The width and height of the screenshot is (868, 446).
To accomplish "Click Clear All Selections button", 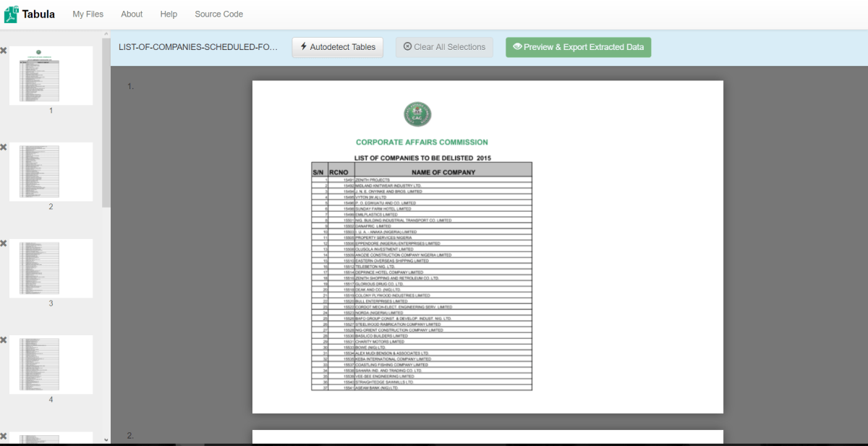I will tap(444, 47).
